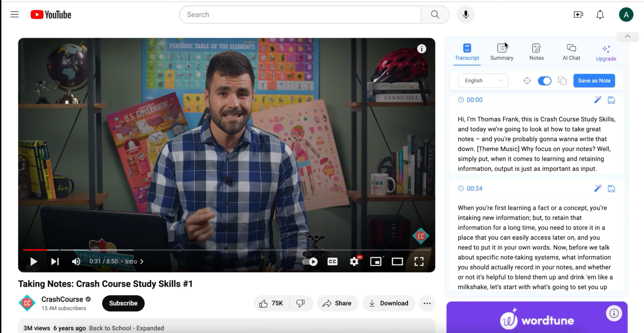Open the Notes tab

point(536,52)
